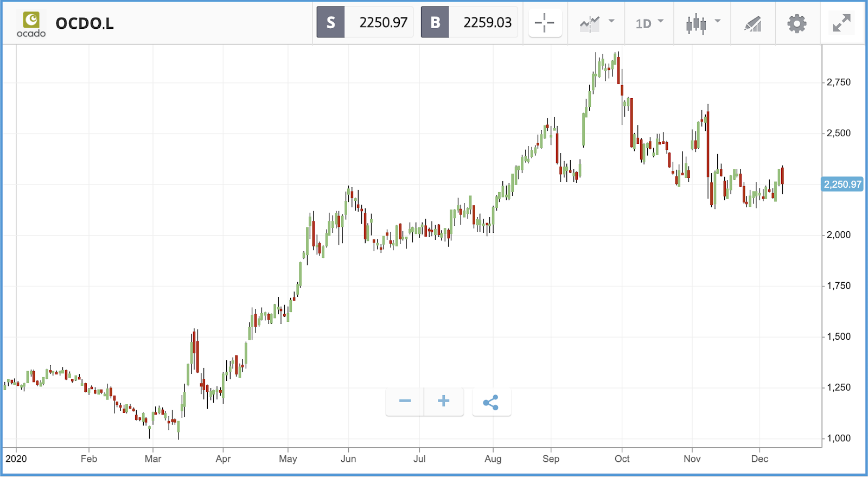Open the 1D timeframe dropdown

pos(649,23)
